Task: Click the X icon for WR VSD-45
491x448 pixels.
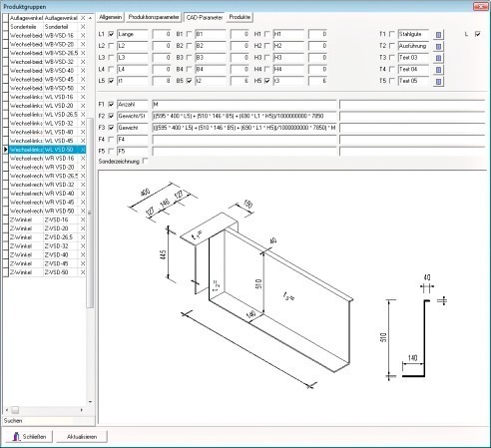Action: tap(83, 203)
